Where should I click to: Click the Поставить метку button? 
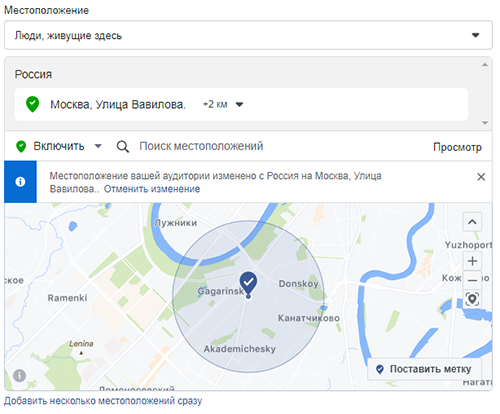pos(424,369)
